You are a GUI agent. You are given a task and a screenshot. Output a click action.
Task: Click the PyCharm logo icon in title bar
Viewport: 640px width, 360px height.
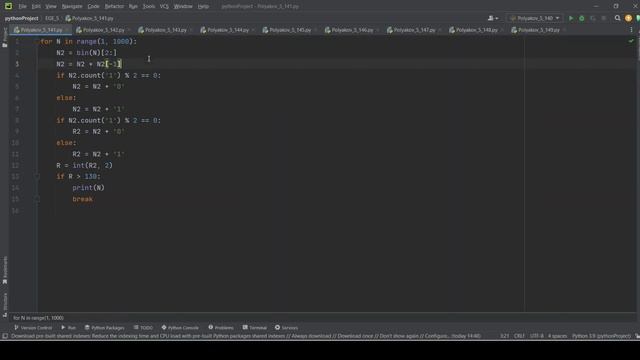click(x=8, y=6)
